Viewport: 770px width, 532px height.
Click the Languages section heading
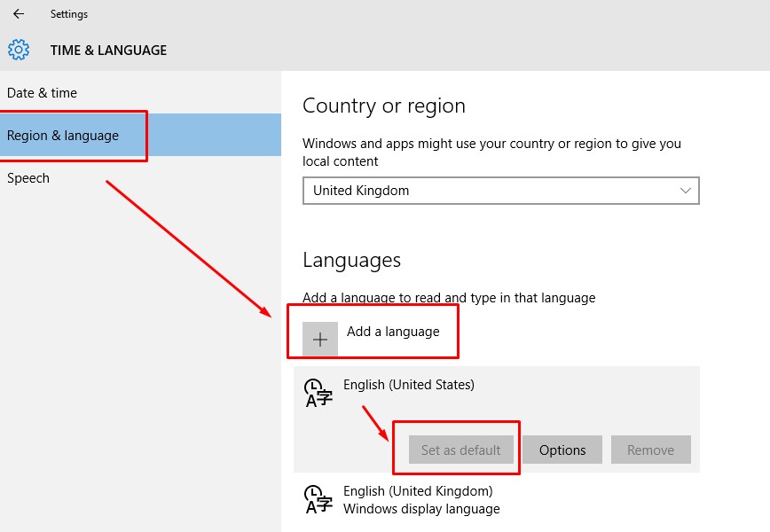pos(351,260)
